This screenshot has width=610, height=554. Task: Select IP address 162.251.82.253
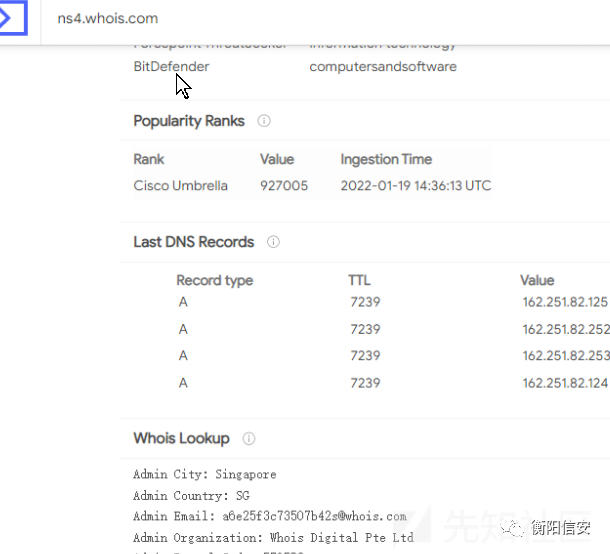click(x=566, y=356)
